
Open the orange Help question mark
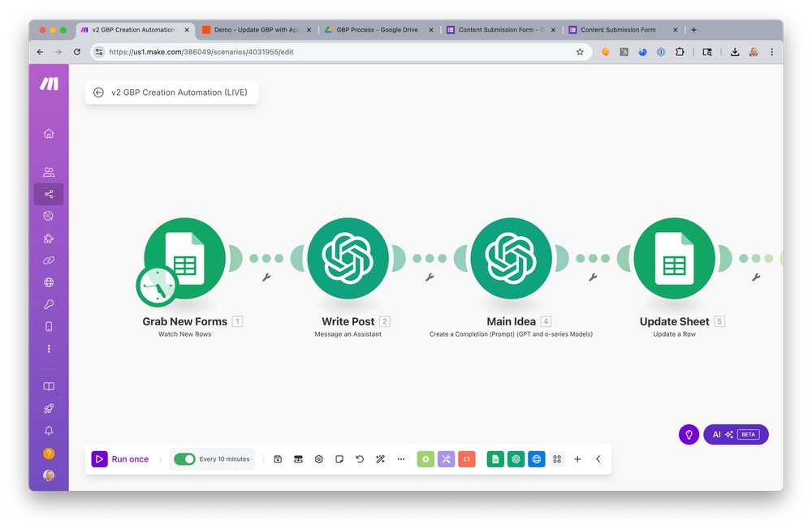click(49, 454)
